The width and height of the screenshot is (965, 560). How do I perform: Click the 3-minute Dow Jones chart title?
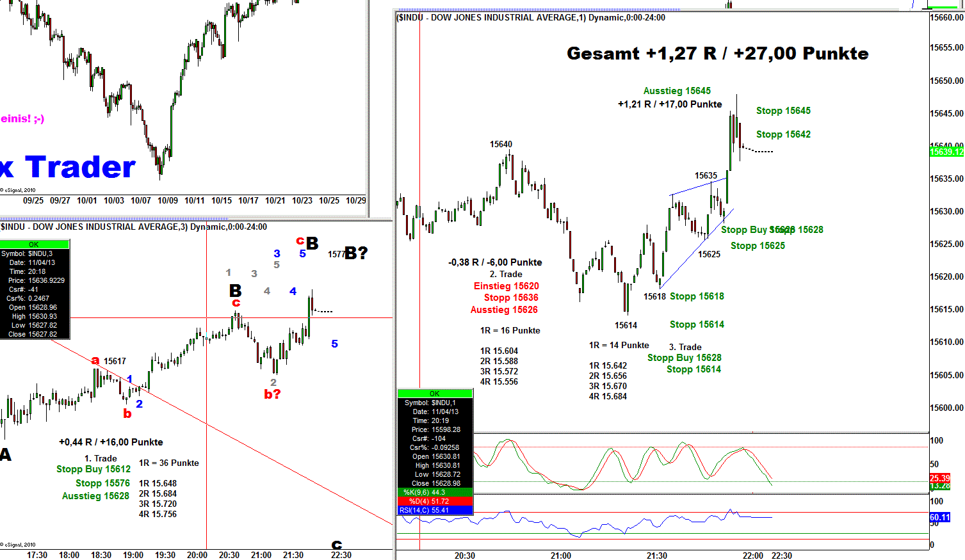pyautogui.click(x=134, y=227)
